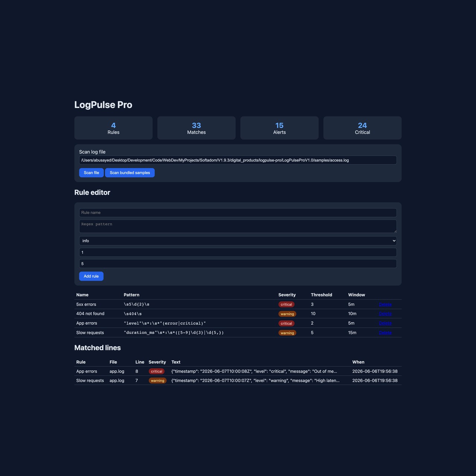Click the Scan file button
Viewport: 476px width, 476px height.
[x=91, y=173]
